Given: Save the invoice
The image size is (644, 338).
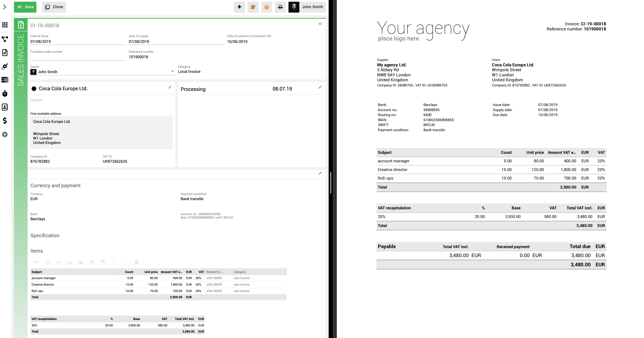Looking at the screenshot, I should coord(25,7).
